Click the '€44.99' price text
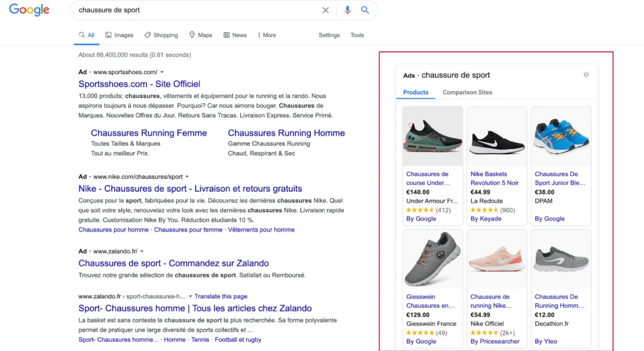Viewport: 644px width, 351px height. pyautogui.click(x=480, y=192)
